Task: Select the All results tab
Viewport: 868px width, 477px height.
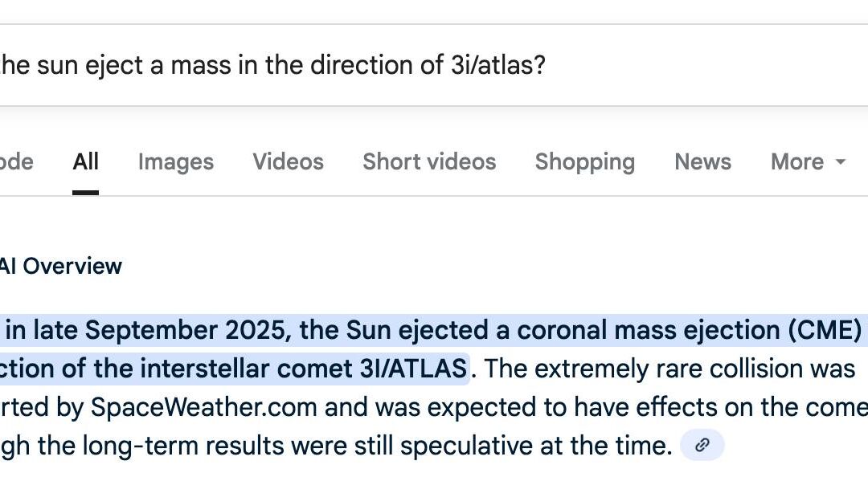Action: tap(85, 162)
